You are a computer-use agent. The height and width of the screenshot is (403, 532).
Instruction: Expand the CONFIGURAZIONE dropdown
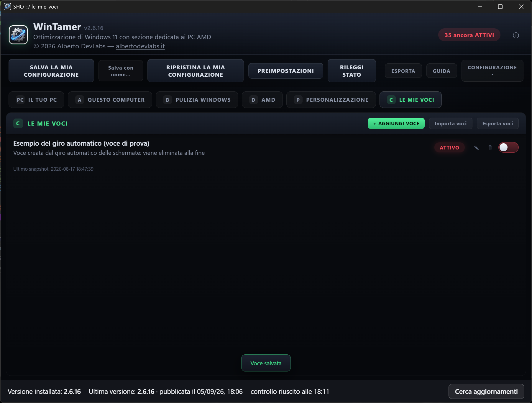492,71
